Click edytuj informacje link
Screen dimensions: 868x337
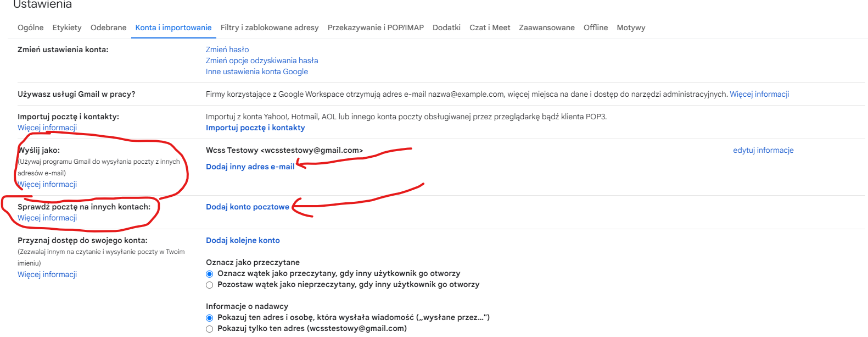tap(763, 150)
